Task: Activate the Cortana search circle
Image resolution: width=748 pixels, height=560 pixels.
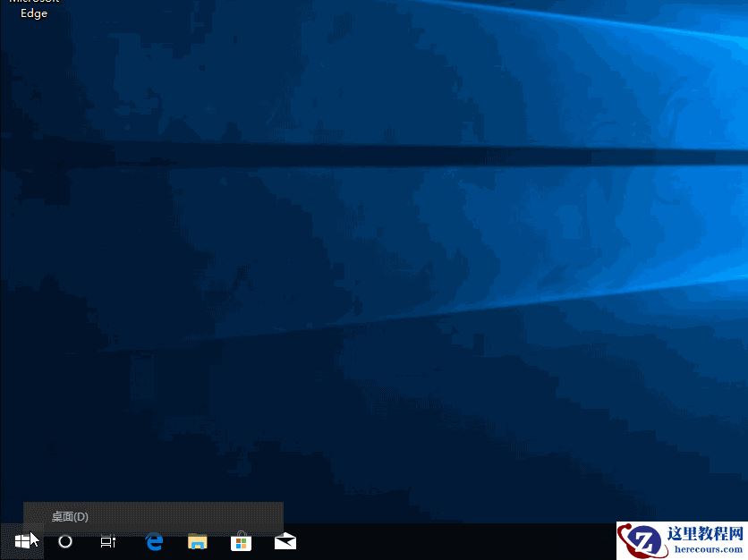Action: click(64, 541)
